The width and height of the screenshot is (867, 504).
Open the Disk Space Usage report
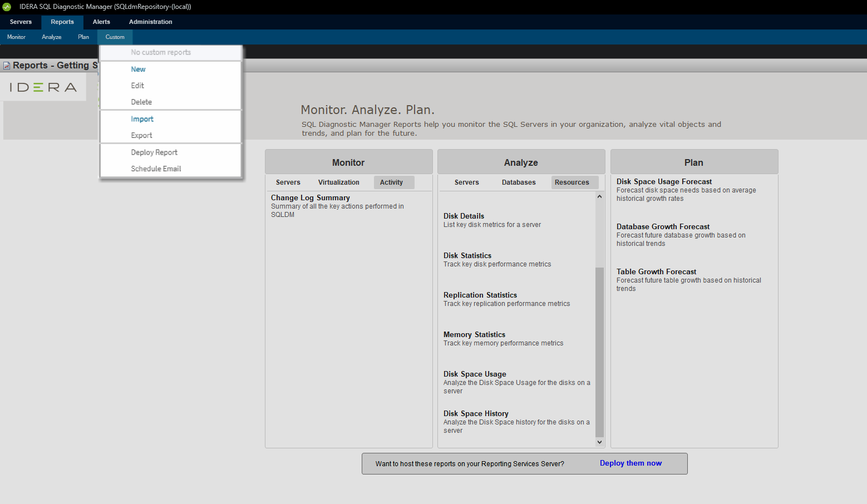pos(475,374)
